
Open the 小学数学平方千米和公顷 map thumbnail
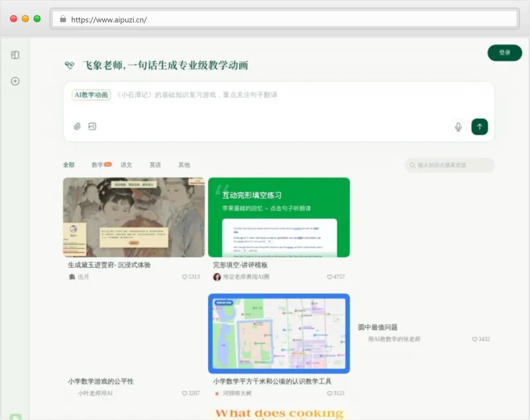279,334
